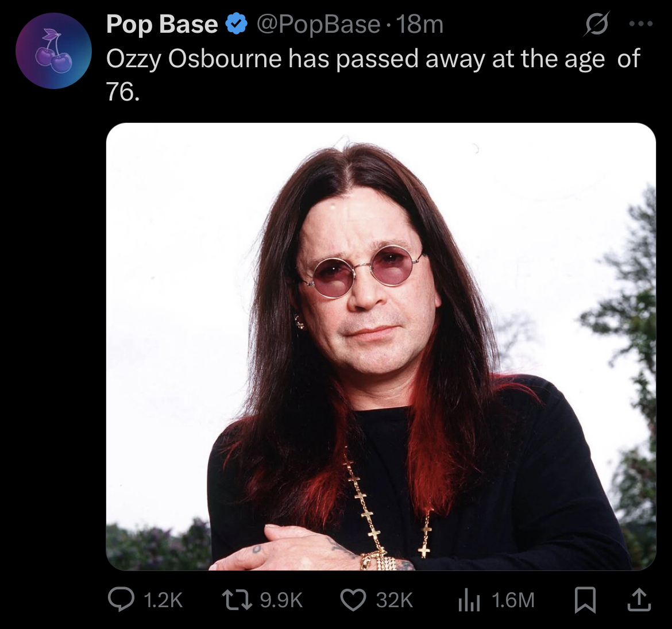Open the attached photo in the post
This screenshot has width=672, height=629.
(381, 346)
